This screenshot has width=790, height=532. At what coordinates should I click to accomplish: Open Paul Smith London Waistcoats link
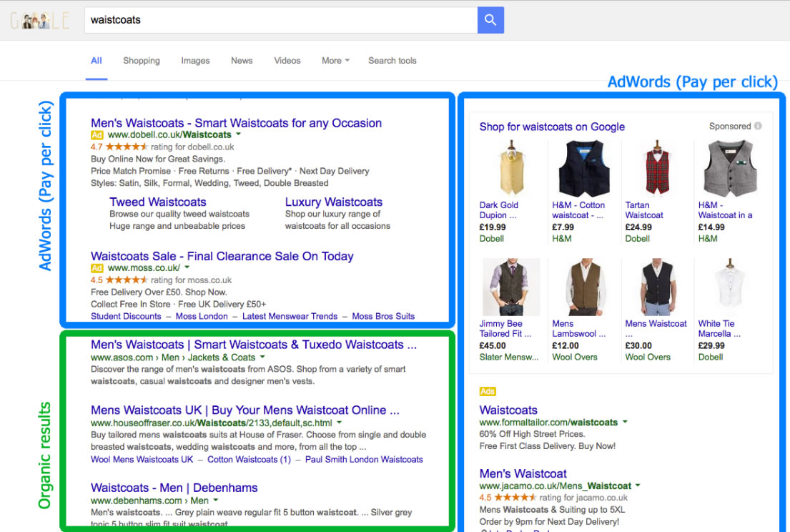364,460
